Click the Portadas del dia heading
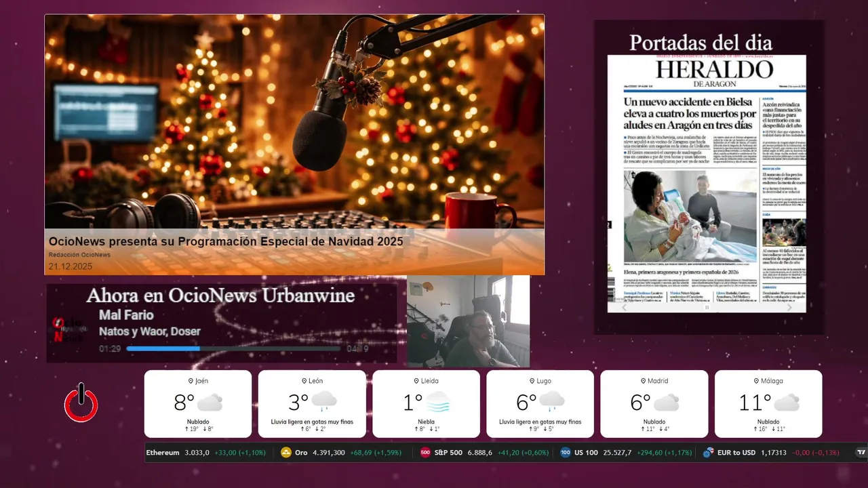The width and height of the screenshot is (868, 488). coord(701,42)
